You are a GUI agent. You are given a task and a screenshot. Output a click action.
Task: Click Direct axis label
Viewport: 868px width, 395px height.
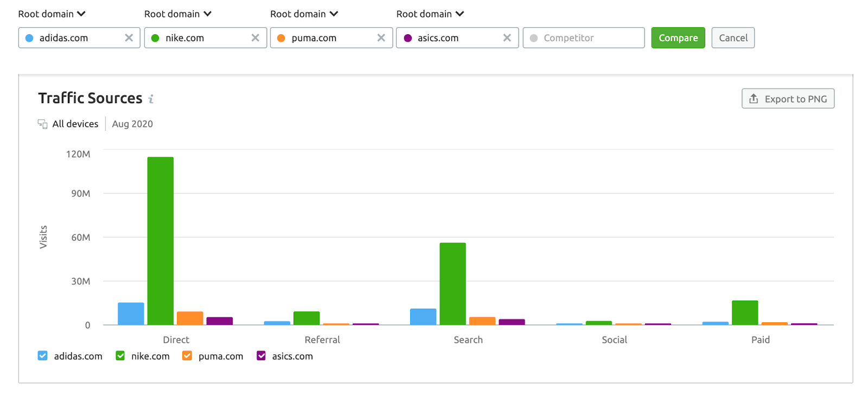[176, 340]
